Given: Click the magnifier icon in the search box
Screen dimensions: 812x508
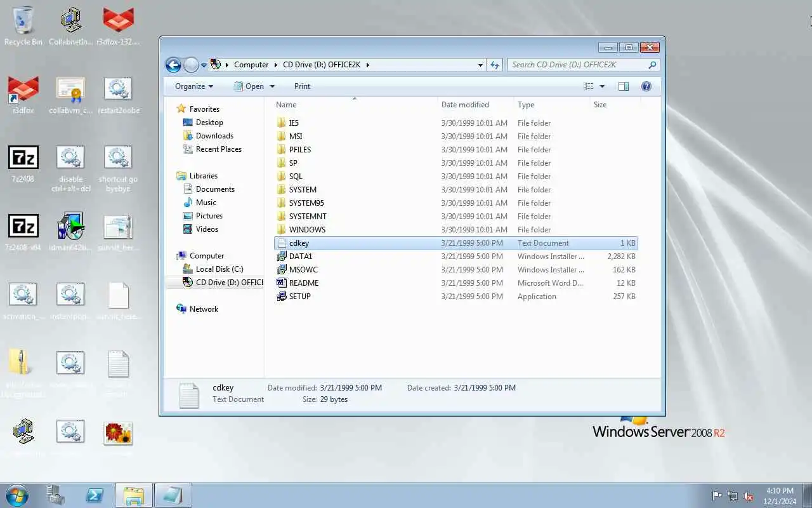Looking at the screenshot, I should [652, 65].
